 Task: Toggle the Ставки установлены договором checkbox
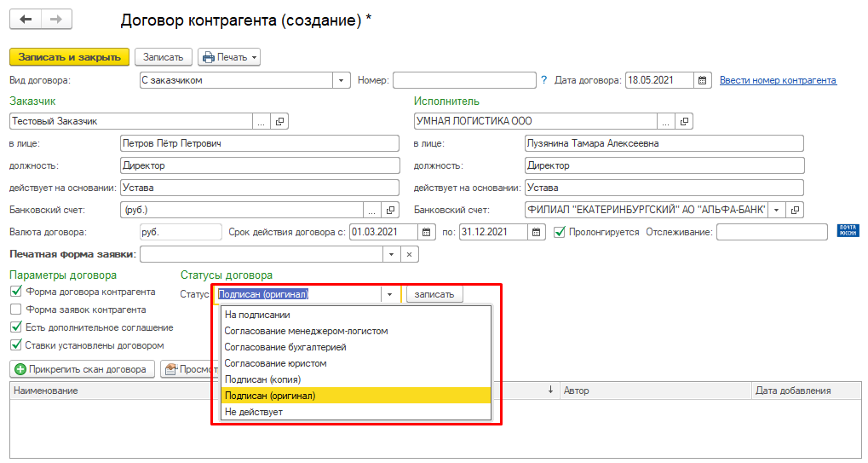pos(16,345)
